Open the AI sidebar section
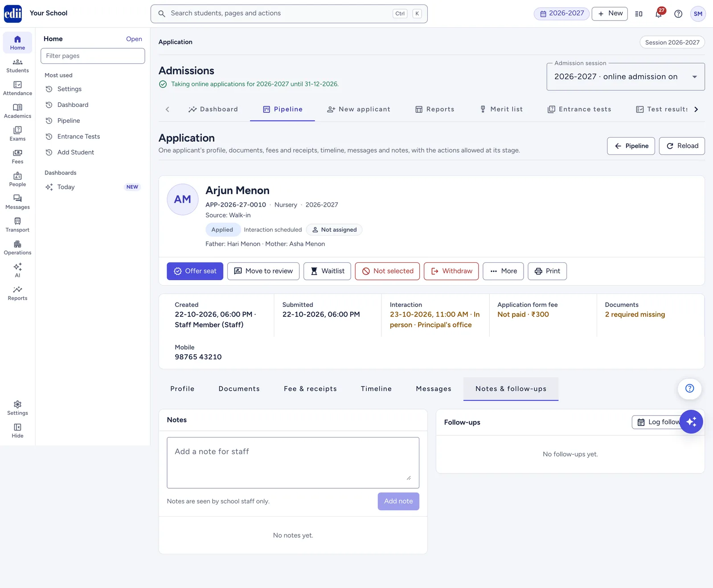This screenshot has width=713, height=588. click(x=17, y=270)
